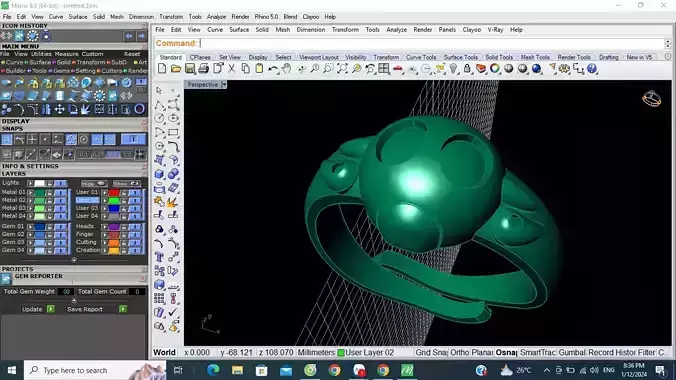Switch to the Solid Tools toolbar tab

tap(499, 57)
